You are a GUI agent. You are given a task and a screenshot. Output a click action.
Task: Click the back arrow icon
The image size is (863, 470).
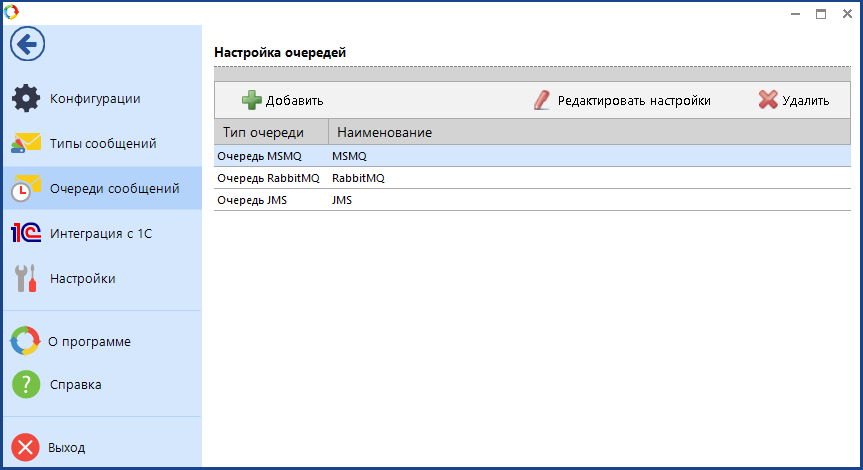pyautogui.click(x=27, y=44)
